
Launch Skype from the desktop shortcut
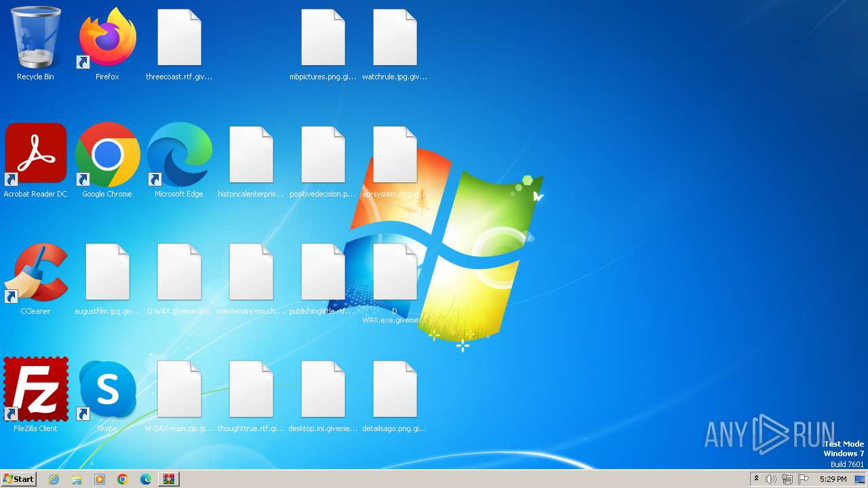[107, 390]
